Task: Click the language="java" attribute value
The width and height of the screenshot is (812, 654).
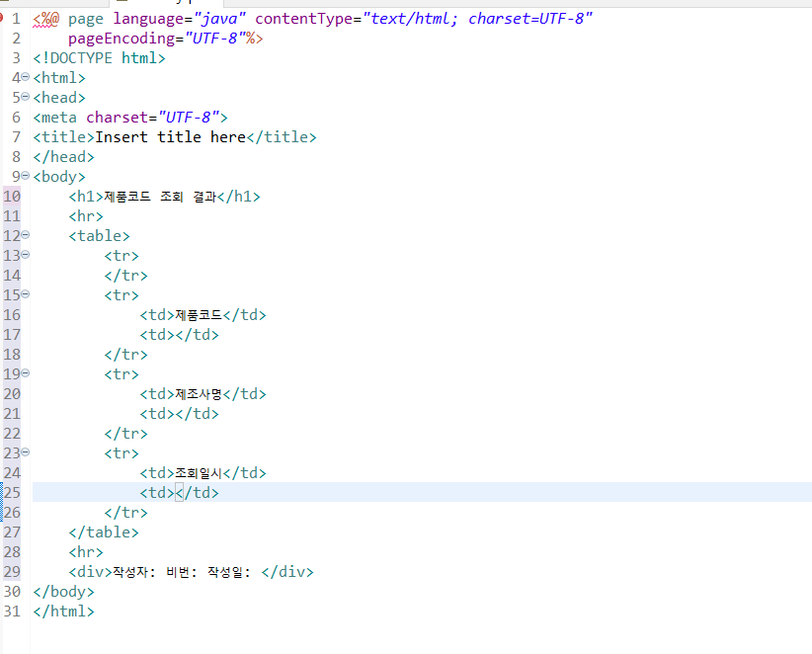Action: coord(219,19)
